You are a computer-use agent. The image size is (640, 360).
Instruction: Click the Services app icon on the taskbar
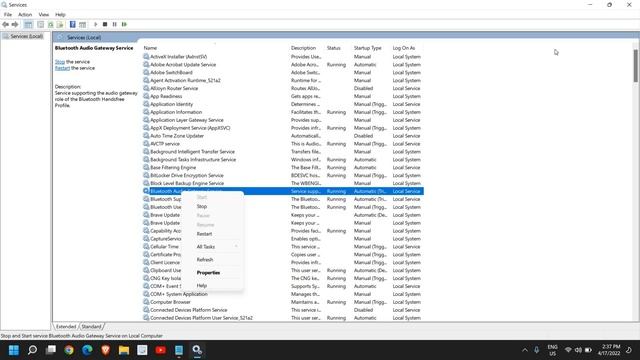(x=197, y=350)
